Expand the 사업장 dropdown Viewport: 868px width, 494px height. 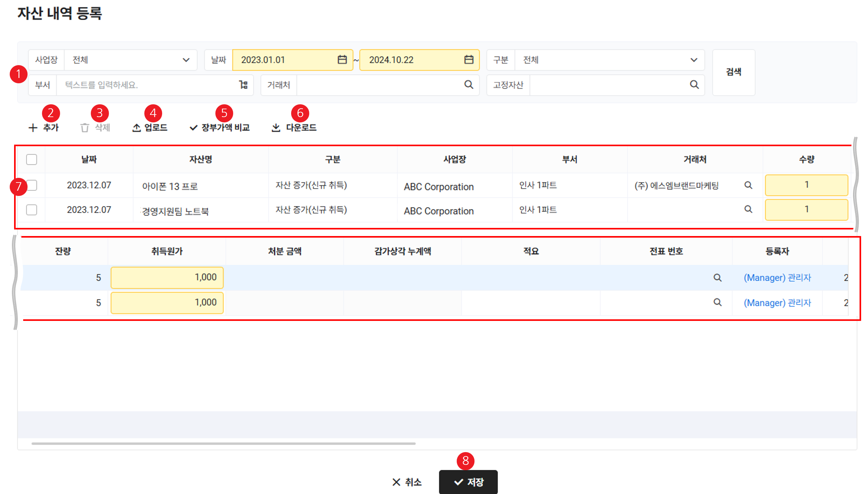186,60
